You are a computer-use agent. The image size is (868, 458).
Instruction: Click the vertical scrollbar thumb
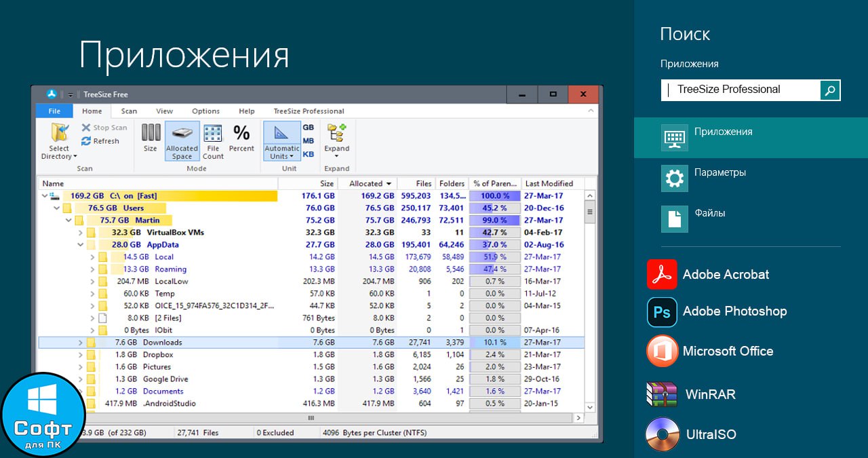(590, 212)
